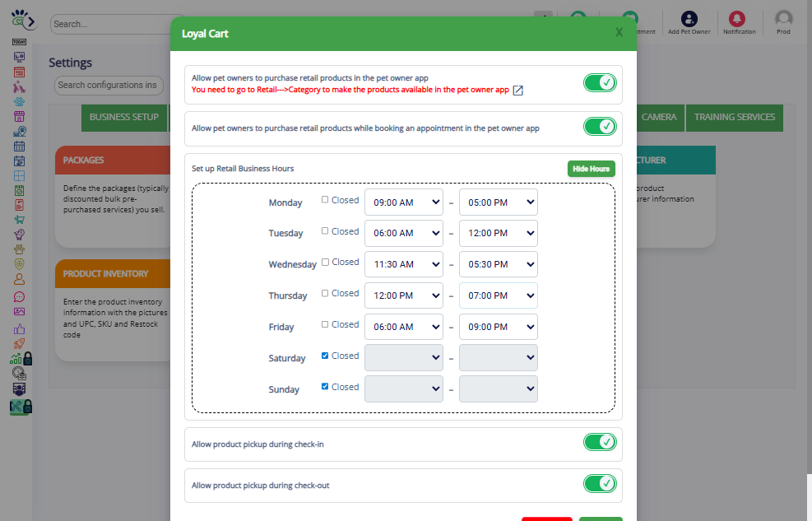Viewport: 812px width, 521px height.
Task: Open the pink chat bubble sidebar icon
Action: [19, 297]
